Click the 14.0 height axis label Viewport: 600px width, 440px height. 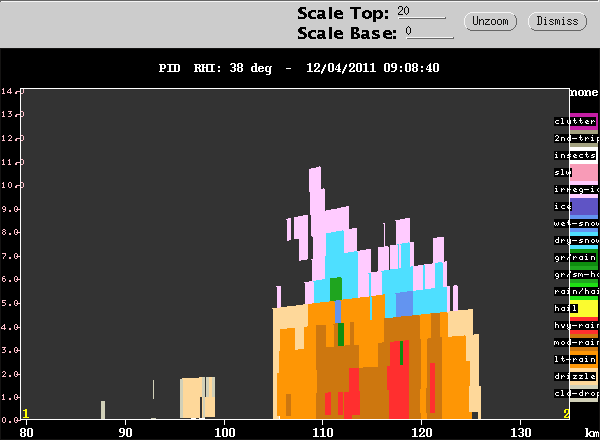pyautogui.click(x=12, y=91)
